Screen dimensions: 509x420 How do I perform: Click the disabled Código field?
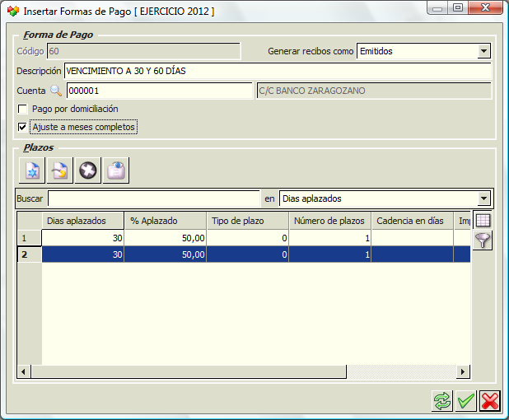(x=144, y=51)
